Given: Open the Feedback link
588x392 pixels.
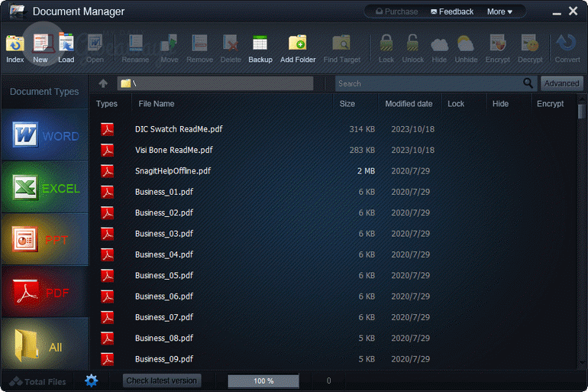Looking at the screenshot, I should (452, 11).
